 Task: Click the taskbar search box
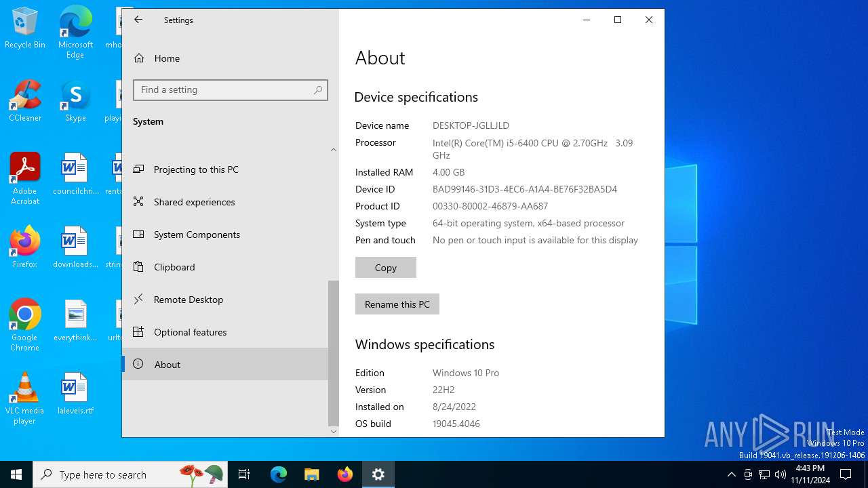pos(130,474)
